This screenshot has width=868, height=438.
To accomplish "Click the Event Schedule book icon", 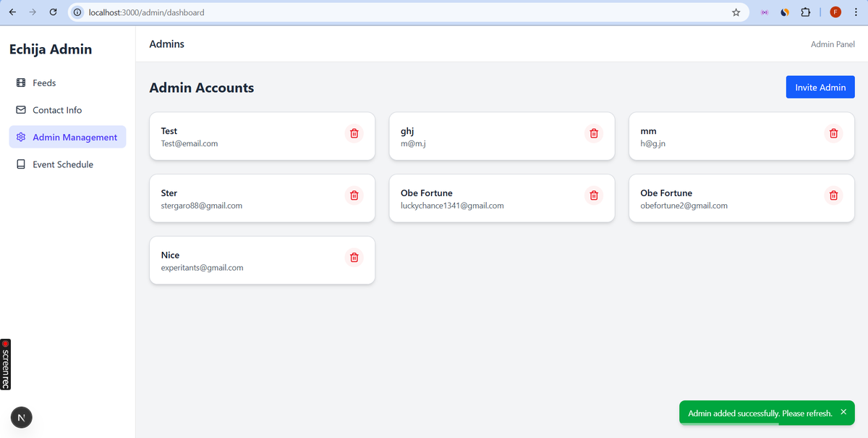I will [x=21, y=164].
